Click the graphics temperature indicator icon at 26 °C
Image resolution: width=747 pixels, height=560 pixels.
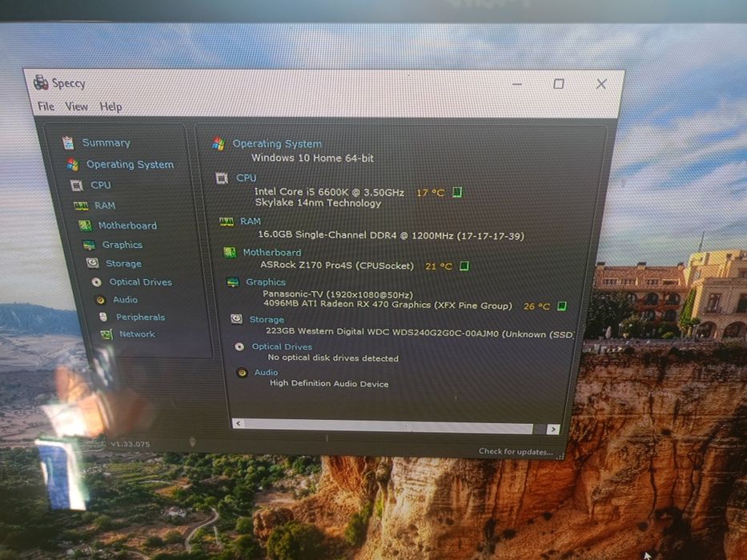point(561,306)
